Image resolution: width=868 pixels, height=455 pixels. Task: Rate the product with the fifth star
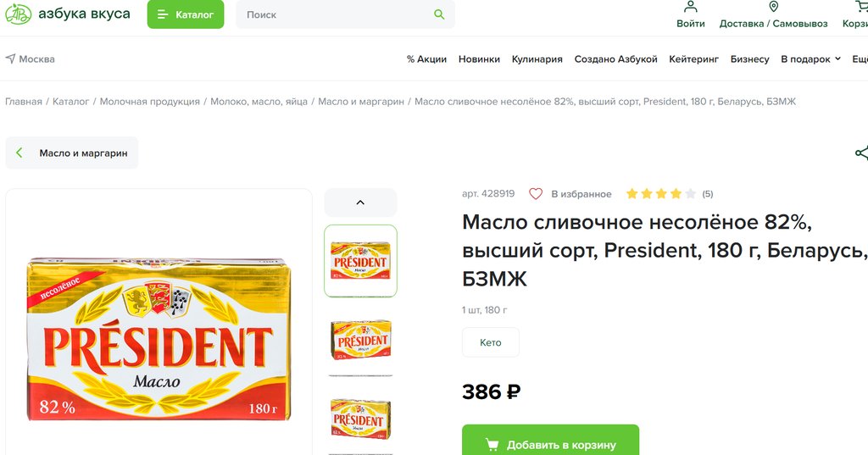(691, 194)
